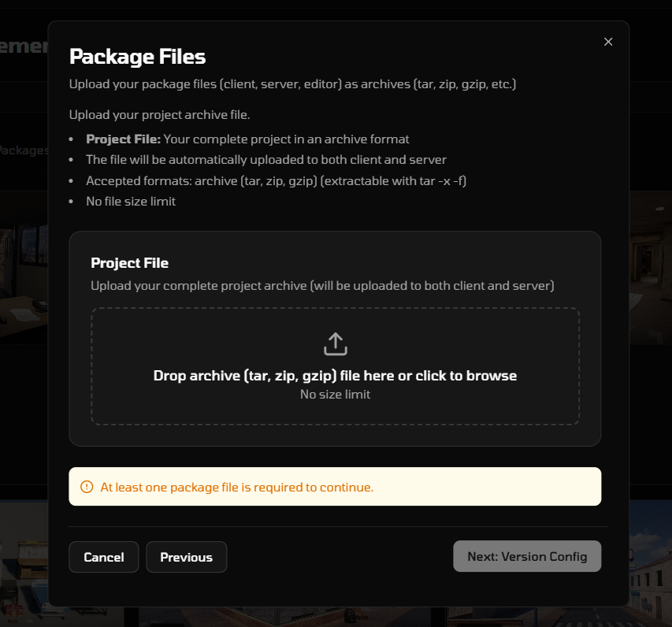
Task: Click the "No file size limit" bullet item
Action: tap(131, 201)
